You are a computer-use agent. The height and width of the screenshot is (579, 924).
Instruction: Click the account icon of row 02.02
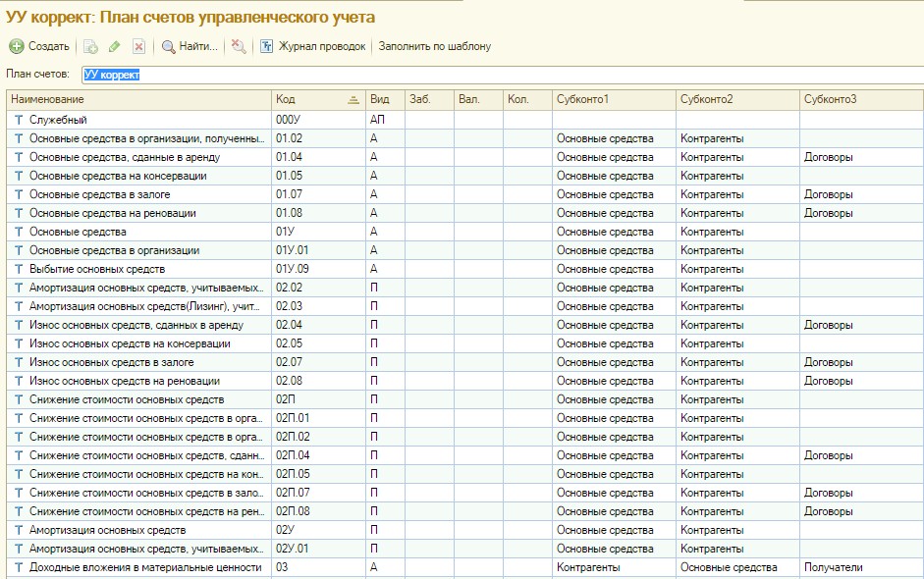(x=19, y=288)
